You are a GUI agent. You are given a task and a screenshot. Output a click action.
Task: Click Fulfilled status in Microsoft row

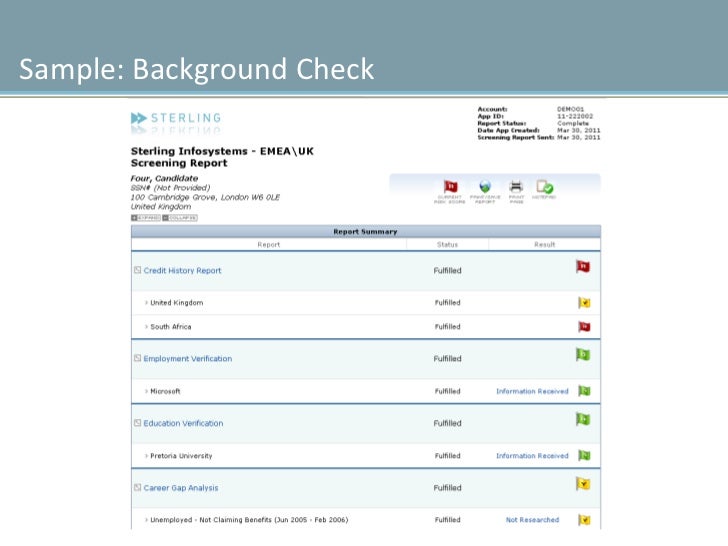(448, 391)
